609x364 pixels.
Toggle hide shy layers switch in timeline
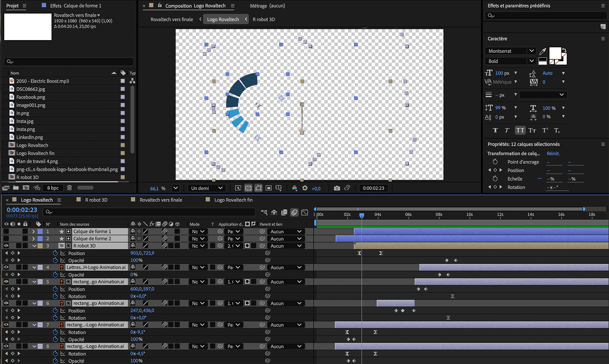(x=274, y=212)
